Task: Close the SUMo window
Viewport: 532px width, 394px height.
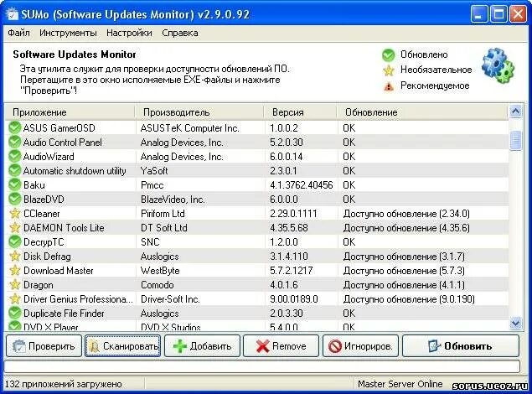Action: [518, 14]
